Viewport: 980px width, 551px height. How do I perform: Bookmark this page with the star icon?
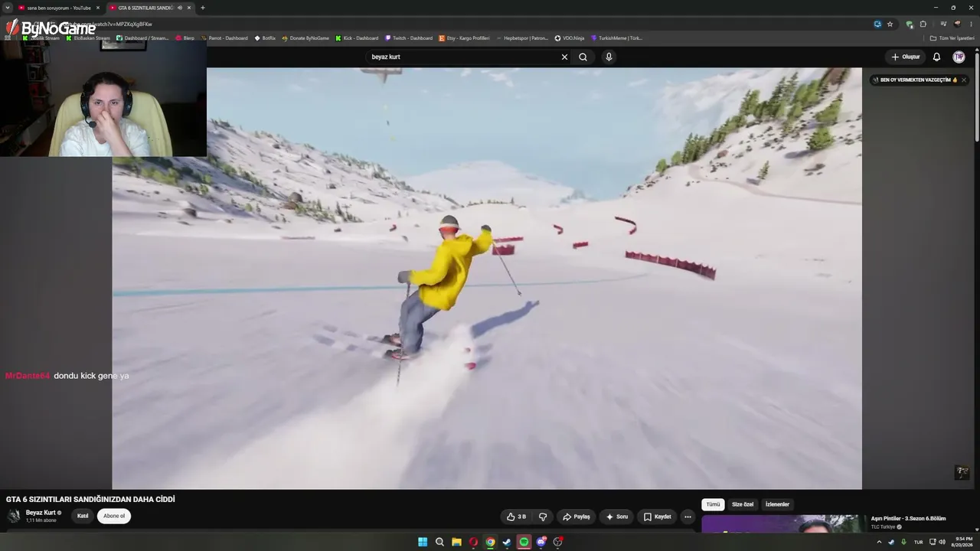coord(890,24)
